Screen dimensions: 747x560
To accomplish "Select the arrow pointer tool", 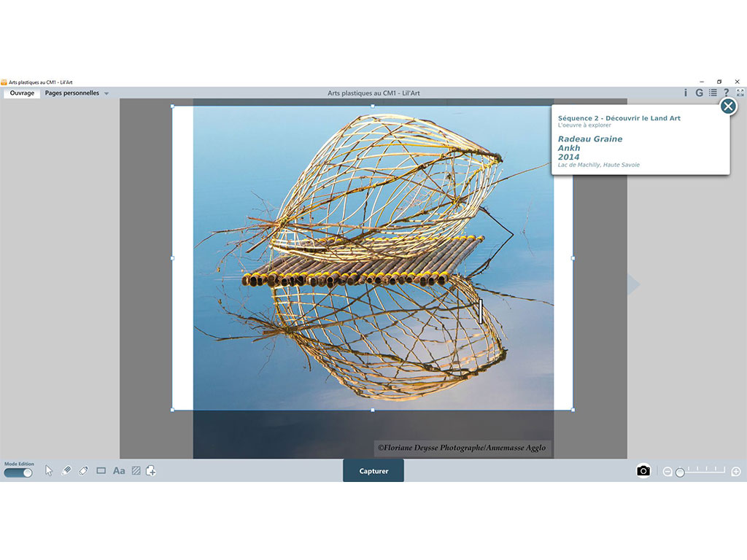I will (x=49, y=471).
